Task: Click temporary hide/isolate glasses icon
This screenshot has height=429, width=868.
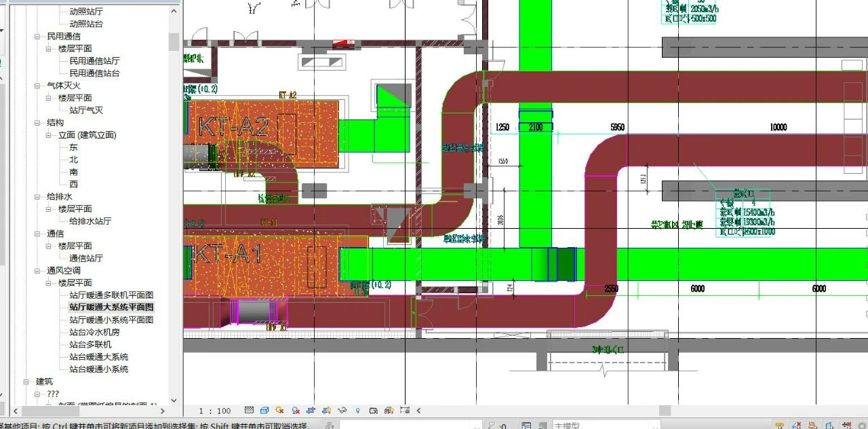Action: (x=342, y=411)
